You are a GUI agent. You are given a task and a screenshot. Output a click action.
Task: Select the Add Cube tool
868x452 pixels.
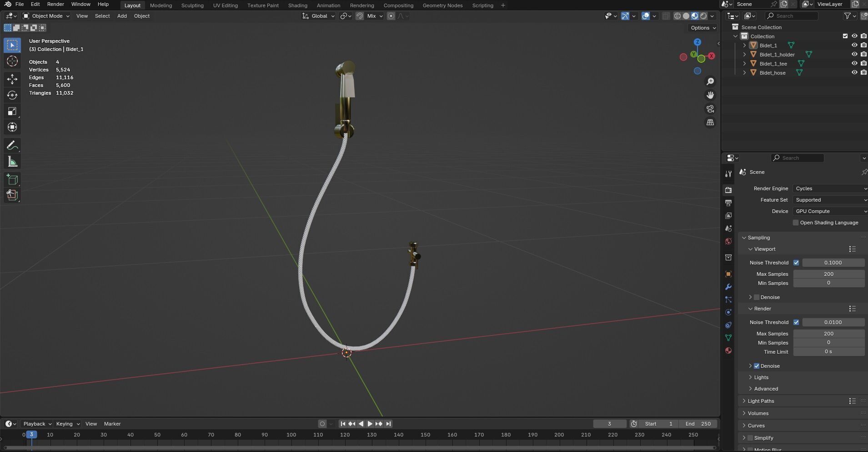tap(12, 179)
